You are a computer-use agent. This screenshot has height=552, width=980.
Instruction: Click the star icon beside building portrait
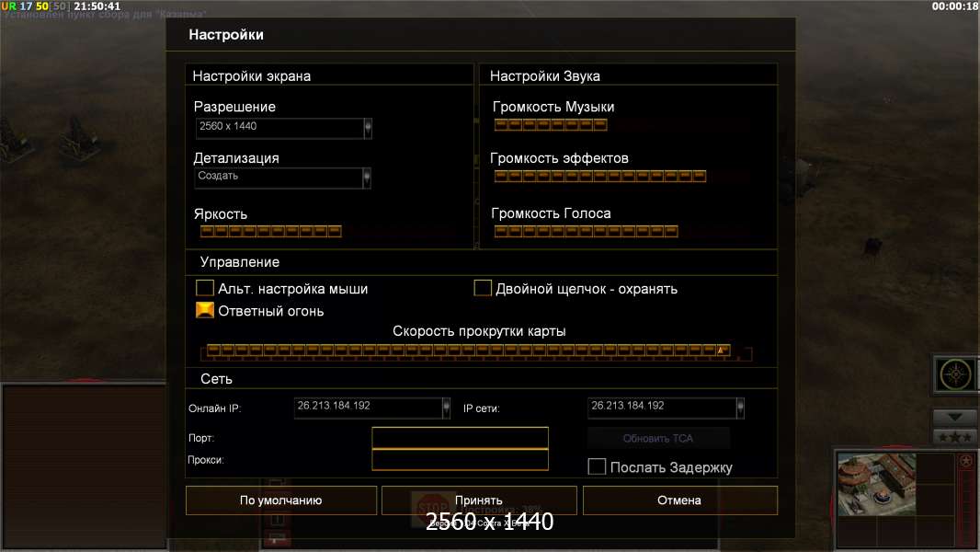[x=965, y=461]
